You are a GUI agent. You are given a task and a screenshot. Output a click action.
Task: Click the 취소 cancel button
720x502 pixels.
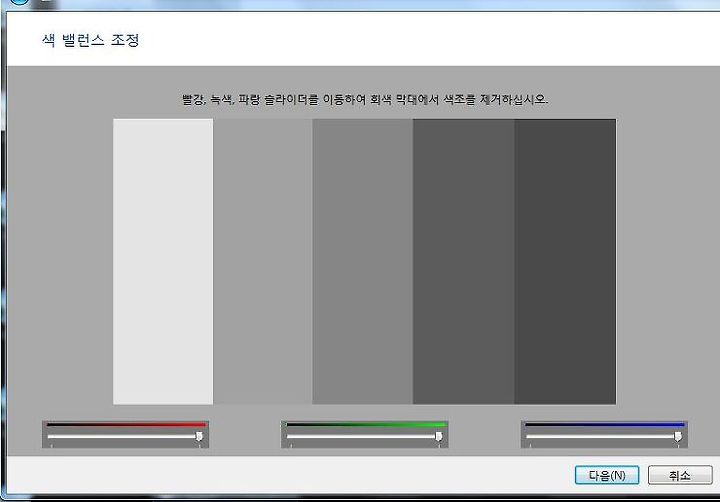pos(680,475)
